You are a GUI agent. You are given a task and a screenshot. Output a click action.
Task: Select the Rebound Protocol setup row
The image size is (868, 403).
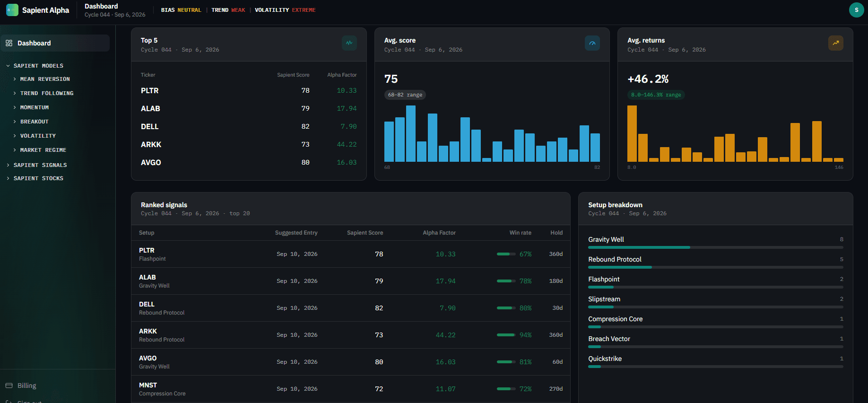pyautogui.click(x=716, y=262)
